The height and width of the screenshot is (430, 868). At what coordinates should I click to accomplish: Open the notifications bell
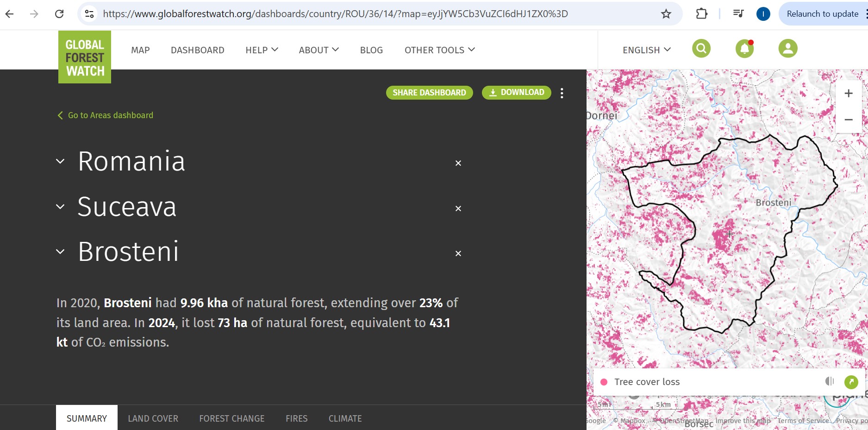coord(744,48)
